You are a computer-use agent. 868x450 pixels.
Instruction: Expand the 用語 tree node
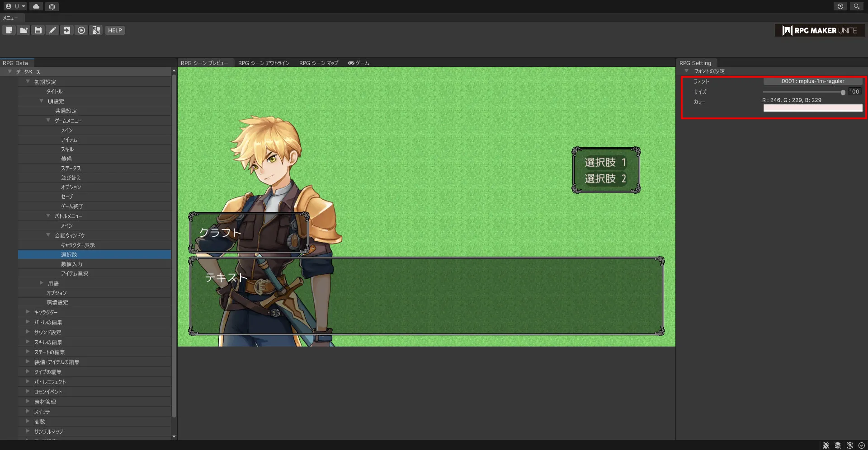(x=42, y=283)
